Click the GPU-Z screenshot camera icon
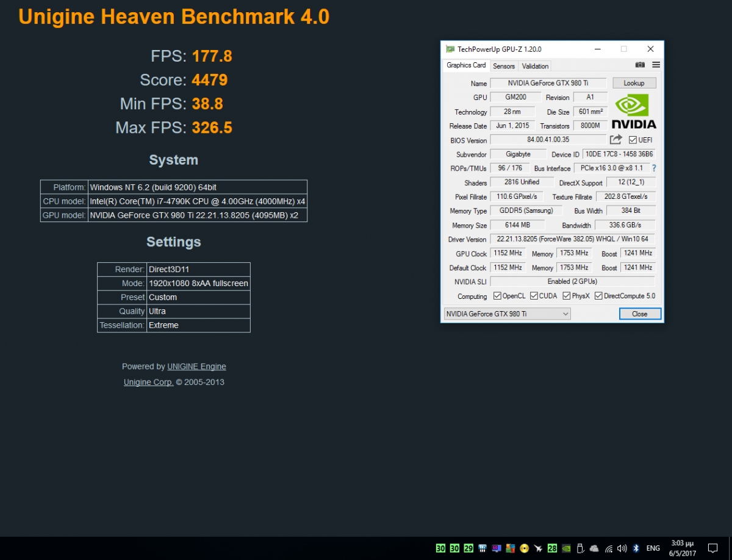 click(640, 65)
